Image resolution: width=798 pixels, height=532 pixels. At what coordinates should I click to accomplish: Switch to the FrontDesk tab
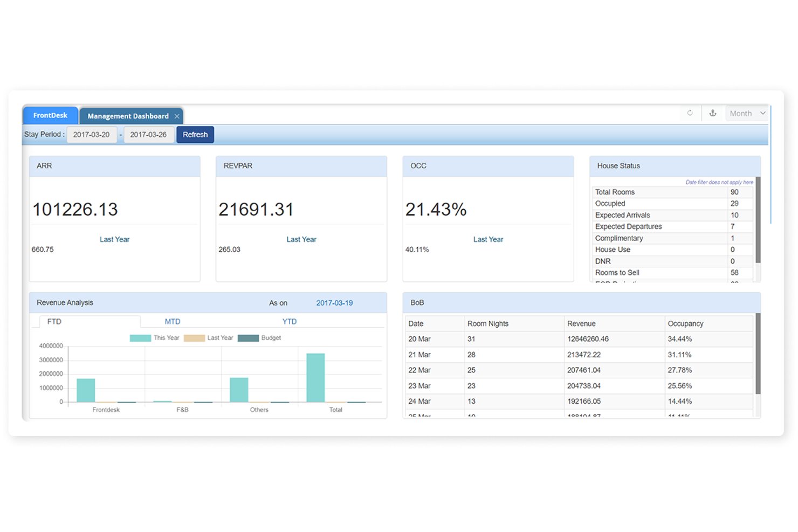(x=50, y=115)
